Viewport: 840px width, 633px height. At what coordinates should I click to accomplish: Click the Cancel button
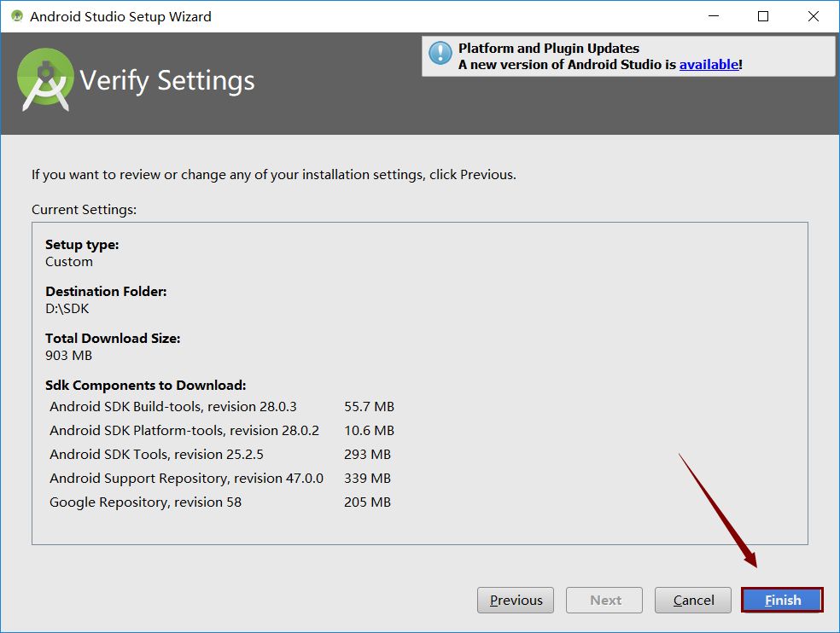[x=692, y=600]
